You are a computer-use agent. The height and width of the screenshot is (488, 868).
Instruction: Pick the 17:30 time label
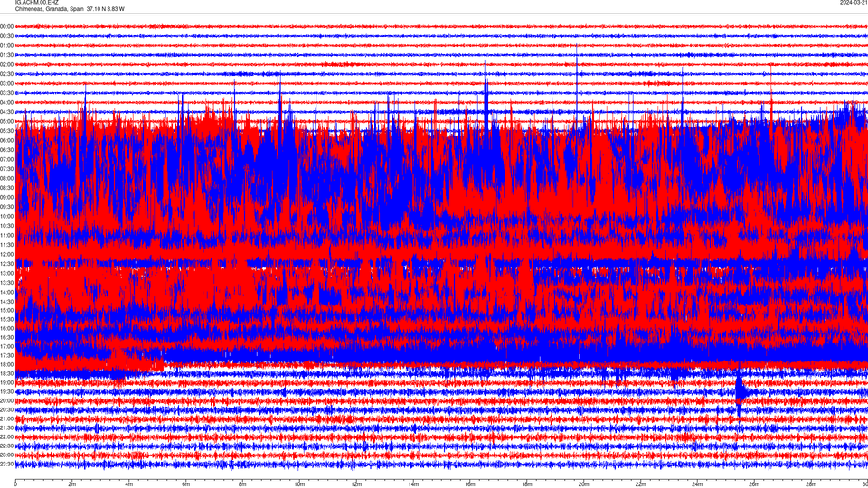pos(7,356)
